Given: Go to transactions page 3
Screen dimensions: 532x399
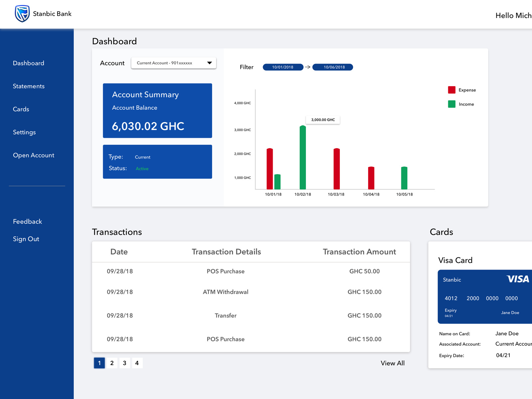Looking at the screenshot, I should [x=125, y=363].
